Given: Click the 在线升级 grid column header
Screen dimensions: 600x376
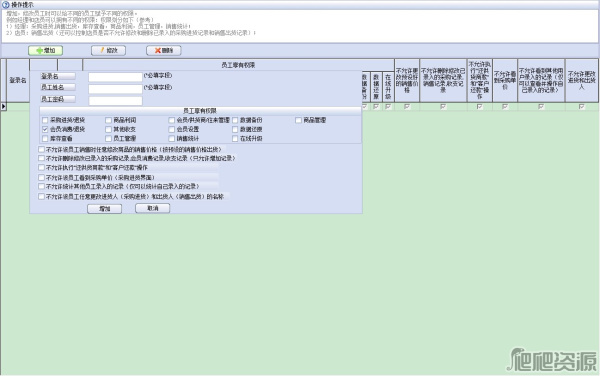Looking at the screenshot, I should point(388,87).
